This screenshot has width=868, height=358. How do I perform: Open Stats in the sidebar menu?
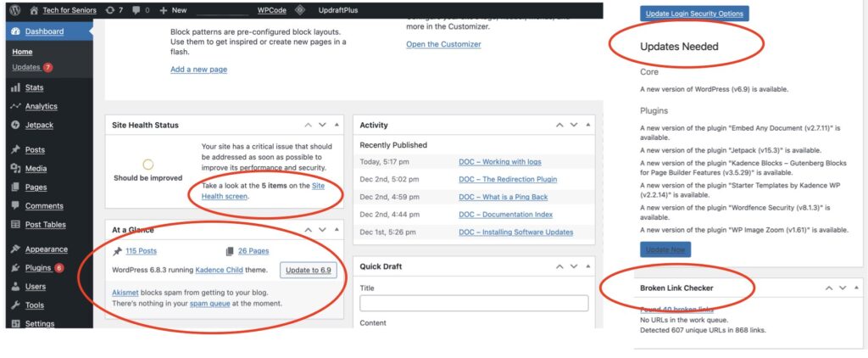point(34,87)
